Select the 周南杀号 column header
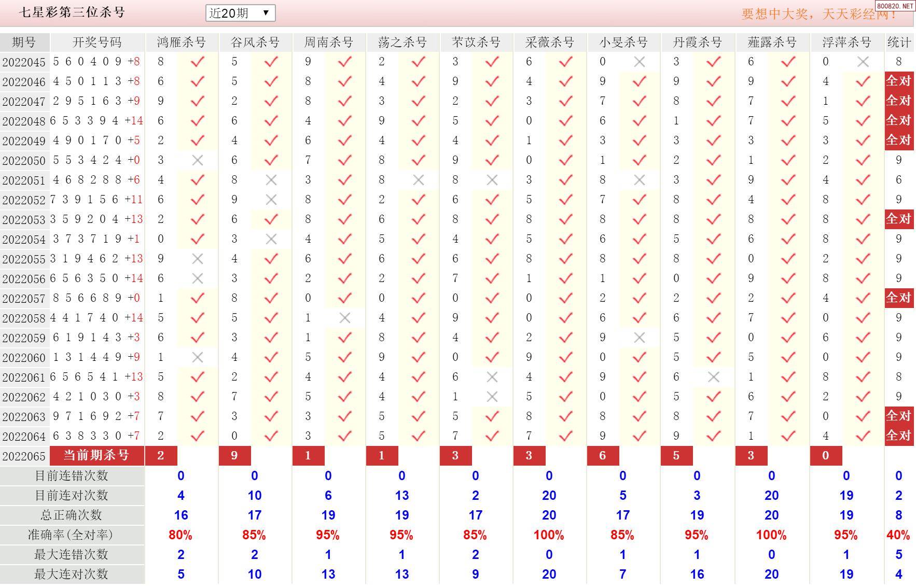 tap(329, 43)
